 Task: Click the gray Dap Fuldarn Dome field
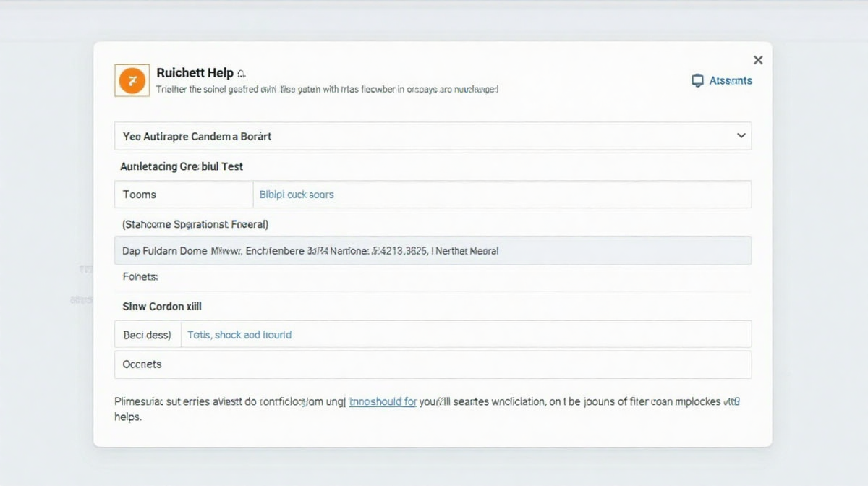(433, 251)
